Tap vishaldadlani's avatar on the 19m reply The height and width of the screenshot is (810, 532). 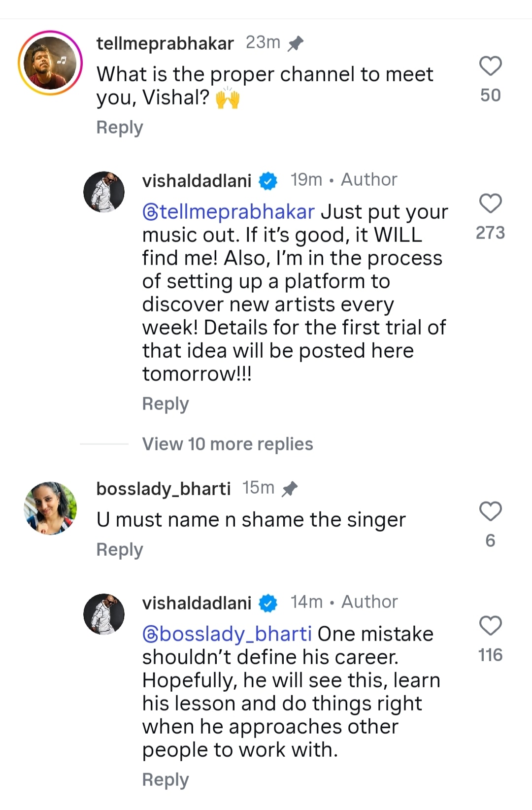[104, 192]
